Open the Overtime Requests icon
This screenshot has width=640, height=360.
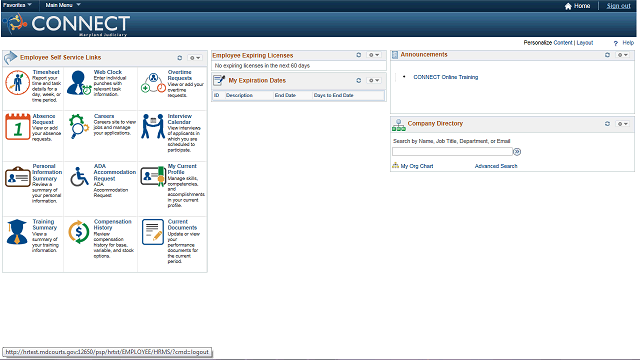coord(153,83)
